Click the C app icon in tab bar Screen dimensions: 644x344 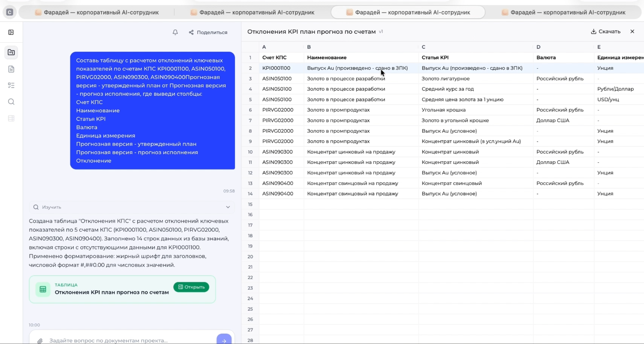[9, 12]
